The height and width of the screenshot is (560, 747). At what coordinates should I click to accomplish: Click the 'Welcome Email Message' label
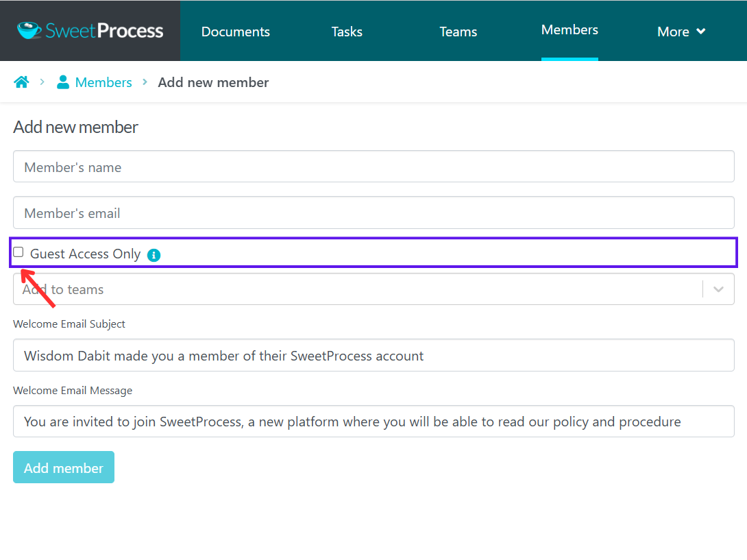73,390
